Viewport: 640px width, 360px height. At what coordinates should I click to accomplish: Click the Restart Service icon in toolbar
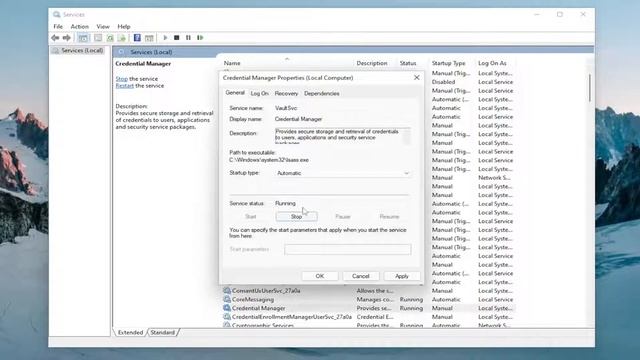[200, 38]
